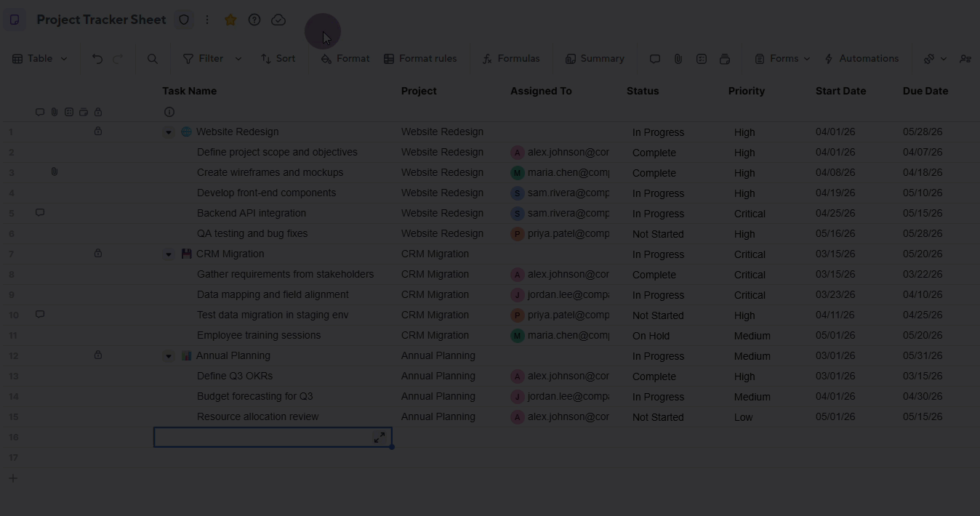Click the Due Date column header
This screenshot has height=516, width=980.
coord(925,91)
